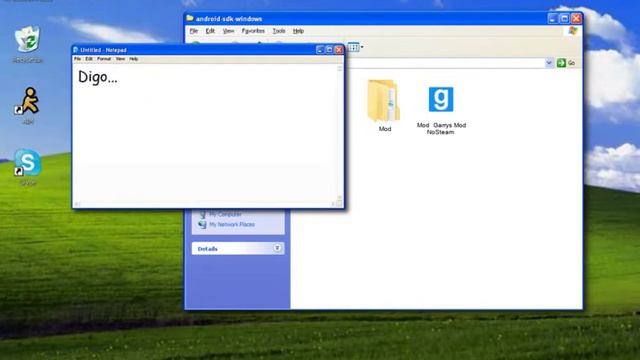Open Notepad Edit menu

pyautogui.click(x=89, y=59)
